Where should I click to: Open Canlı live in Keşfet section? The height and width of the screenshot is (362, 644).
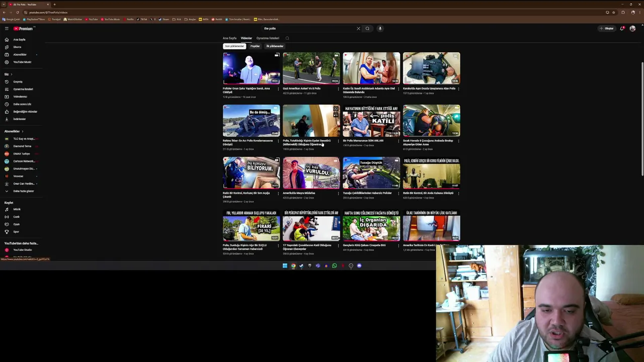pos(16,217)
